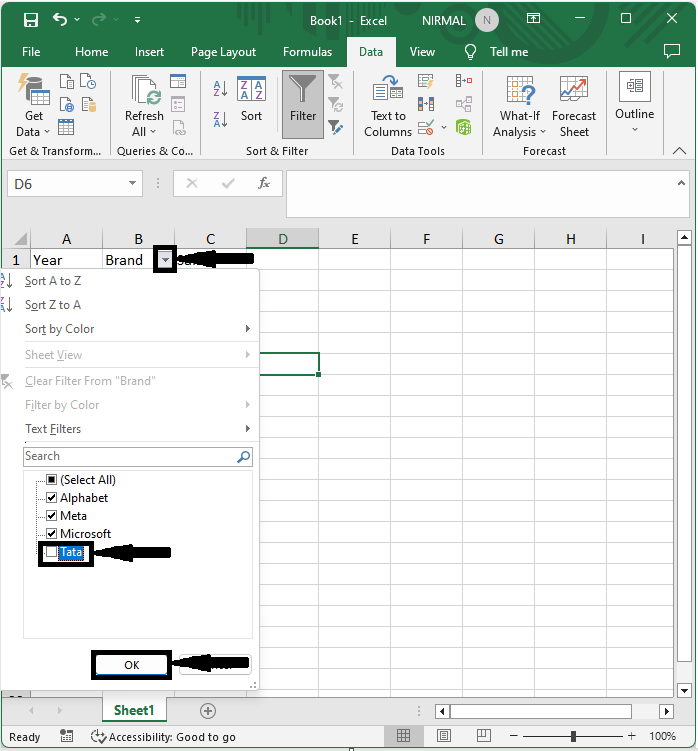Viewport: 698px width, 751px height.
Task: Click the Clear filter ribbon icon
Action: (335, 82)
